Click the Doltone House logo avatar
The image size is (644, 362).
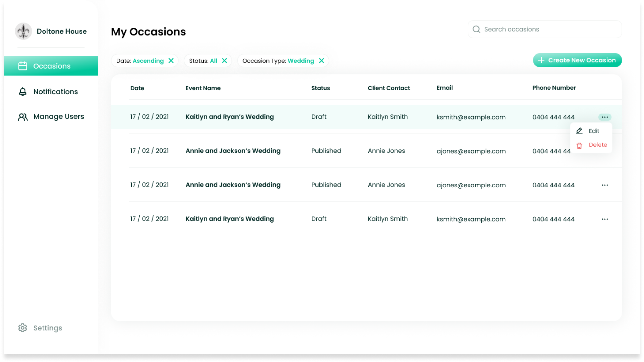pos(23,31)
